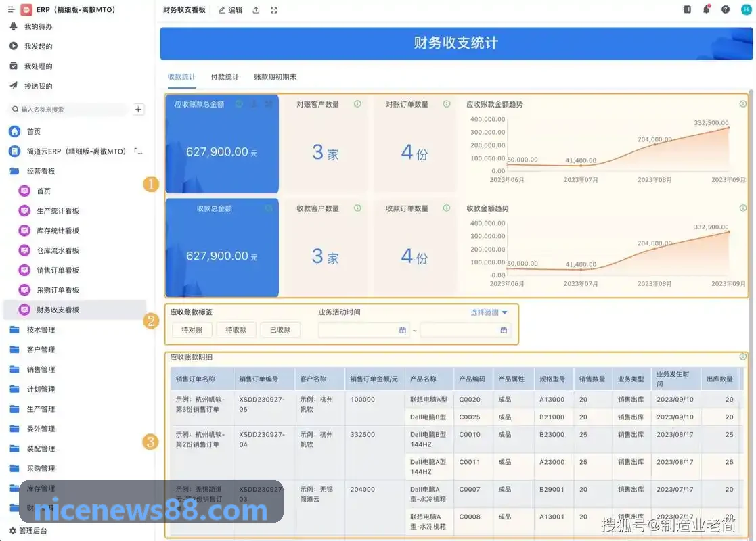Viewport: 756px width, 541px height.
Task: Select 财务收支看板 in sidebar
Action: pos(74,310)
